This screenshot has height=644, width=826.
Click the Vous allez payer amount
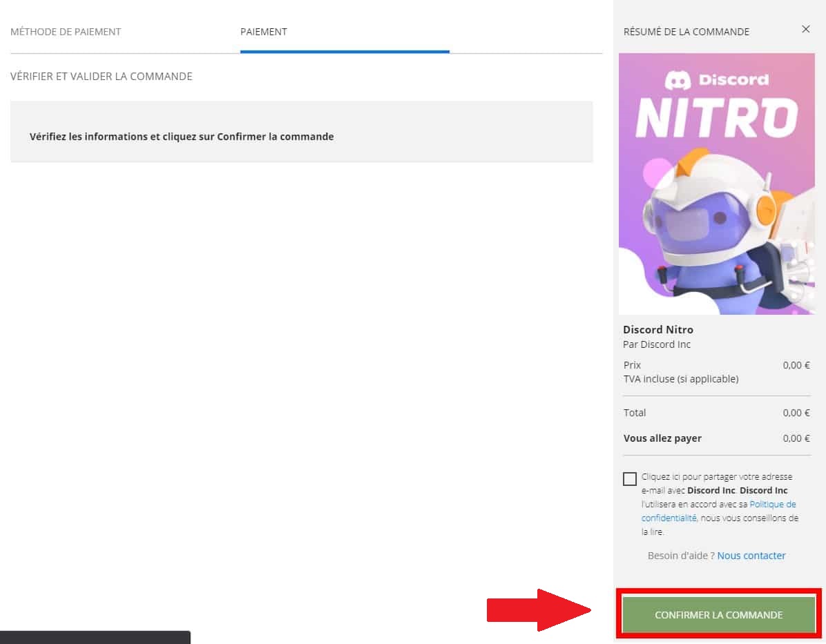point(796,438)
